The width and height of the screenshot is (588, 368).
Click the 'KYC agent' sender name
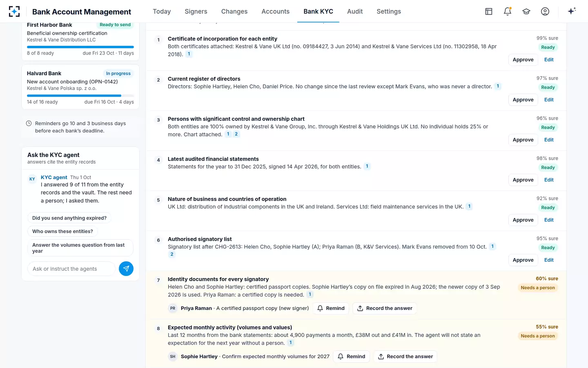click(x=54, y=177)
